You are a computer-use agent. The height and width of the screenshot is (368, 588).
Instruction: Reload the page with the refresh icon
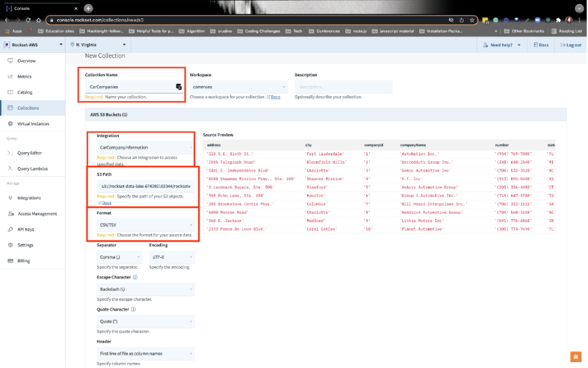[x=28, y=20]
